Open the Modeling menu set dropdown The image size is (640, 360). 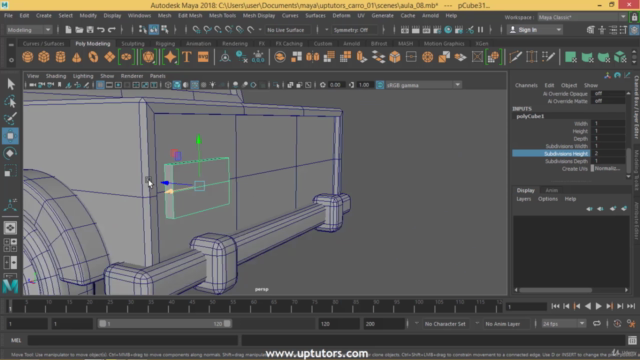29,30
